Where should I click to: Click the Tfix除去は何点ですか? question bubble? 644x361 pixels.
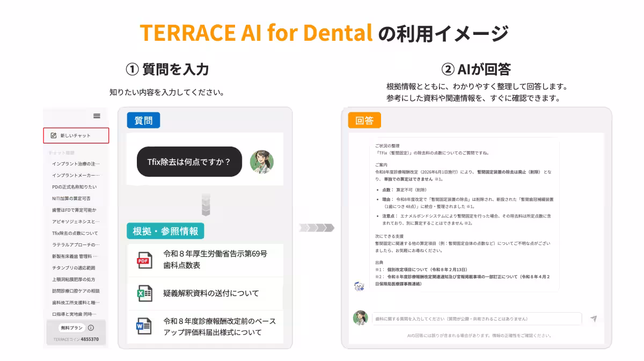pos(189,162)
